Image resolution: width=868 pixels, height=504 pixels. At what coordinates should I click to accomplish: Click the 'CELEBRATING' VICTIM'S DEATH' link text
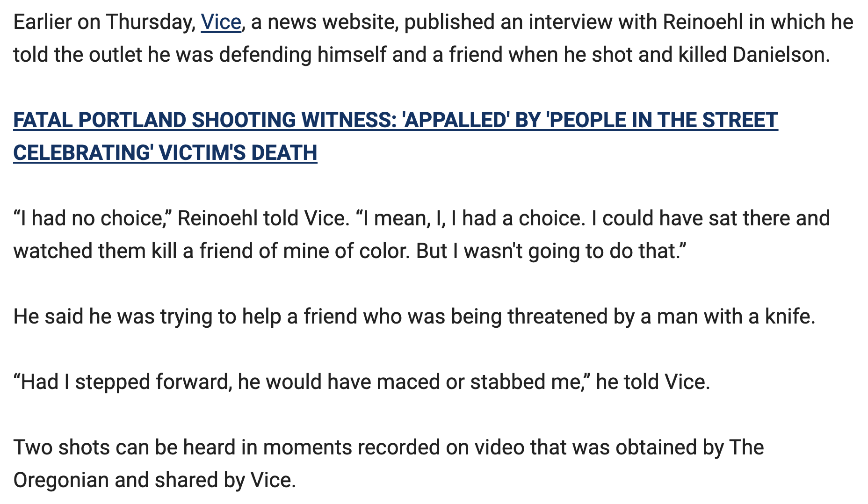tap(165, 153)
